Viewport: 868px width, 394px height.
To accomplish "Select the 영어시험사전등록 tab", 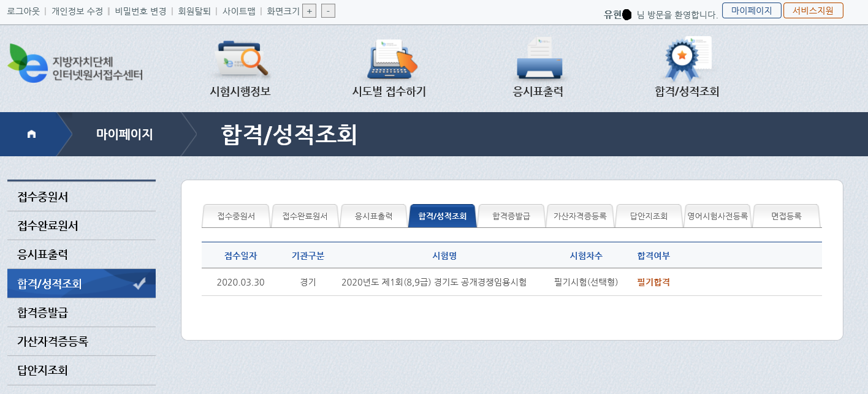I will coord(717,216).
